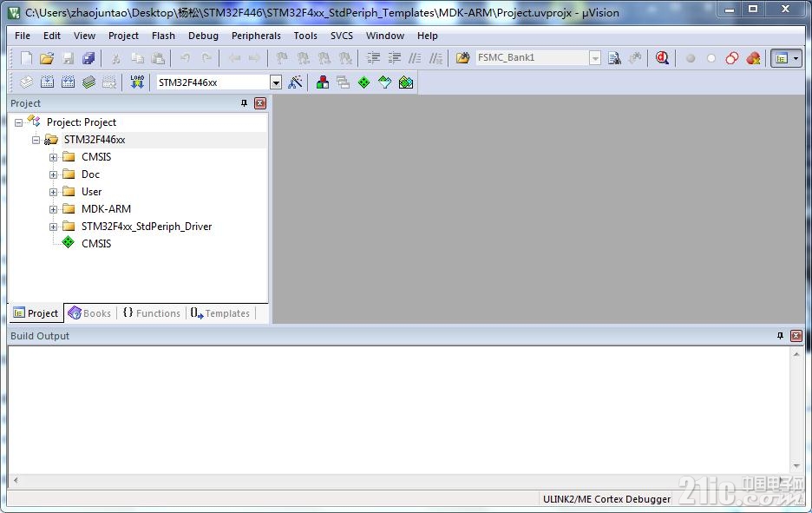The image size is (812, 513).
Task: Translate the current file with the Translate icon
Action: click(x=26, y=82)
